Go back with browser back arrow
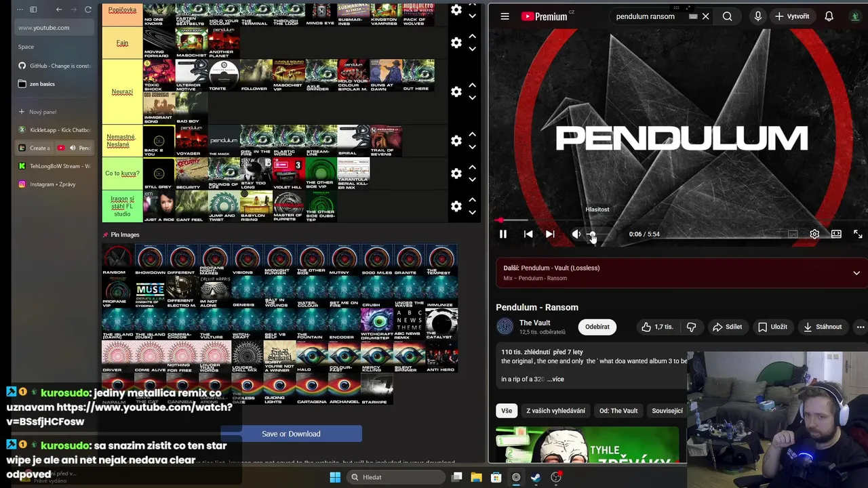The height and width of the screenshot is (488, 868). (59, 9)
